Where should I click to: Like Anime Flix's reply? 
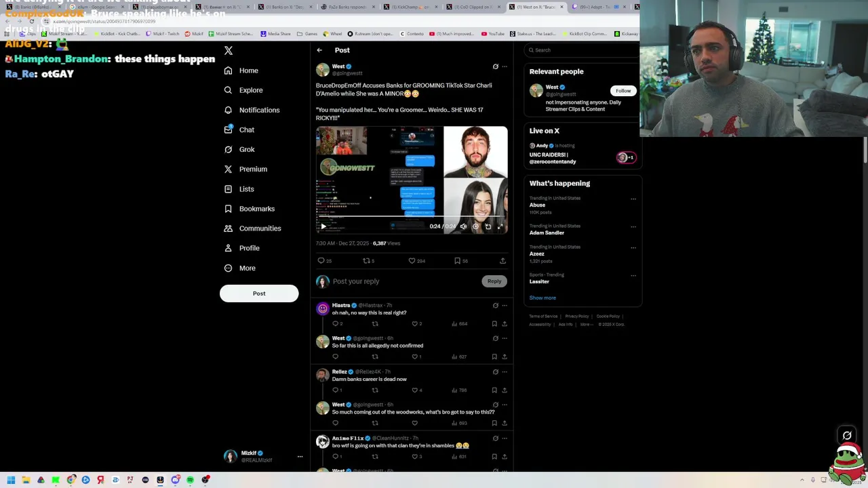418,457
